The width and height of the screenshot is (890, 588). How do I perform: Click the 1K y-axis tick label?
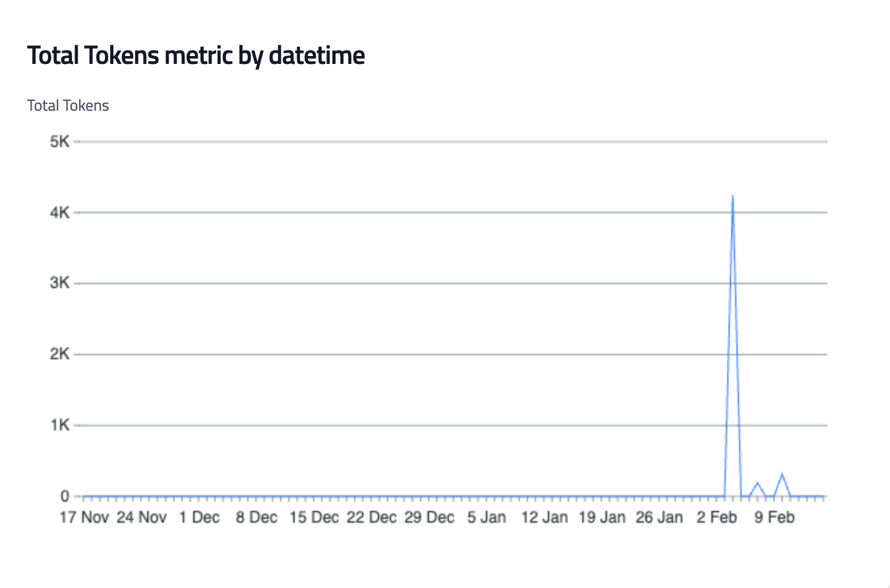tap(60, 425)
